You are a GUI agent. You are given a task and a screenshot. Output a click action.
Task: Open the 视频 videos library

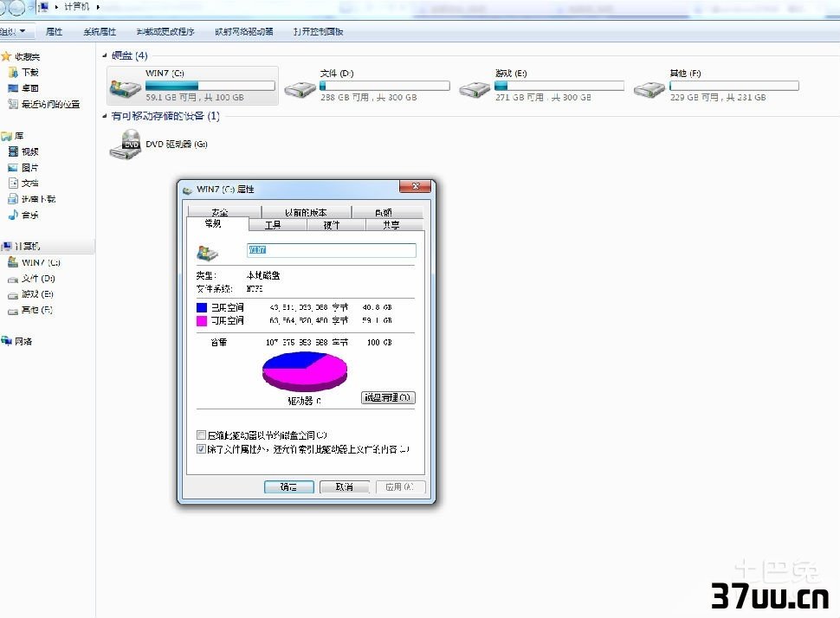(23, 151)
